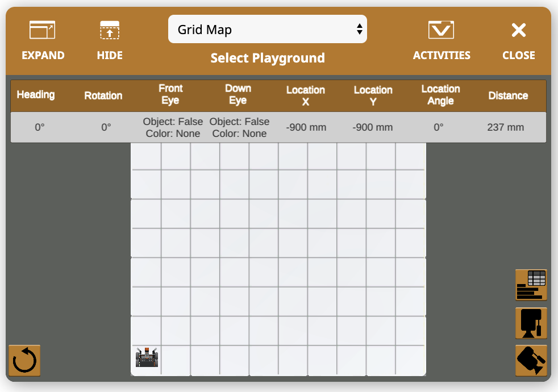
Task: Click the Distance value 237 mm
Action: point(505,127)
